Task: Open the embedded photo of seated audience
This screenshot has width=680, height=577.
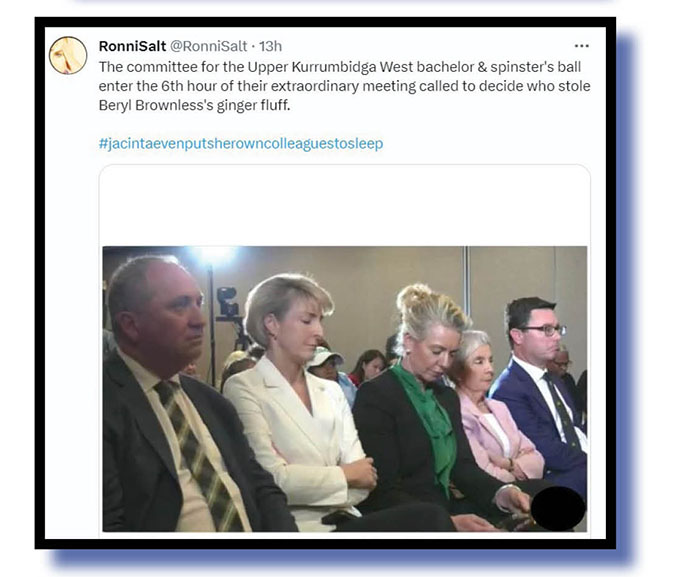Action: [x=345, y=389]
